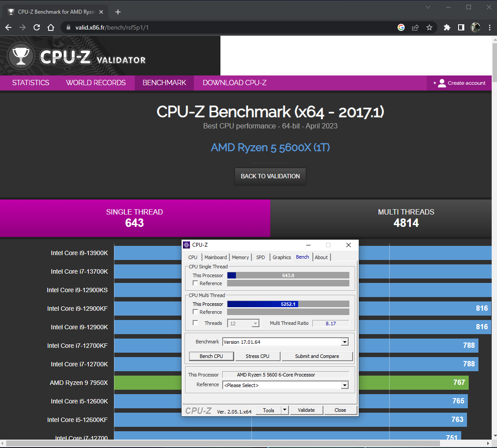Click the Create account user icon
Viewport: 497px width, 448px height.
(x=441, y=83)
